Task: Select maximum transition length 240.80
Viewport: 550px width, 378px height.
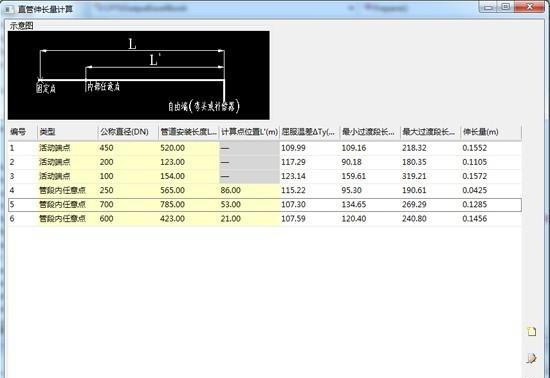Action: click(x=414, y=218)
